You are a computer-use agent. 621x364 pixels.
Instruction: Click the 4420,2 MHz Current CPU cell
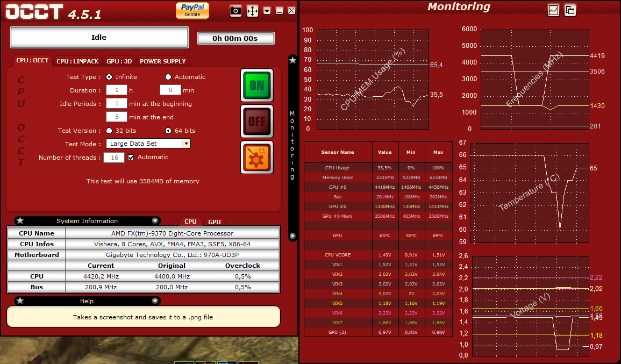click(x=101, y=276)
